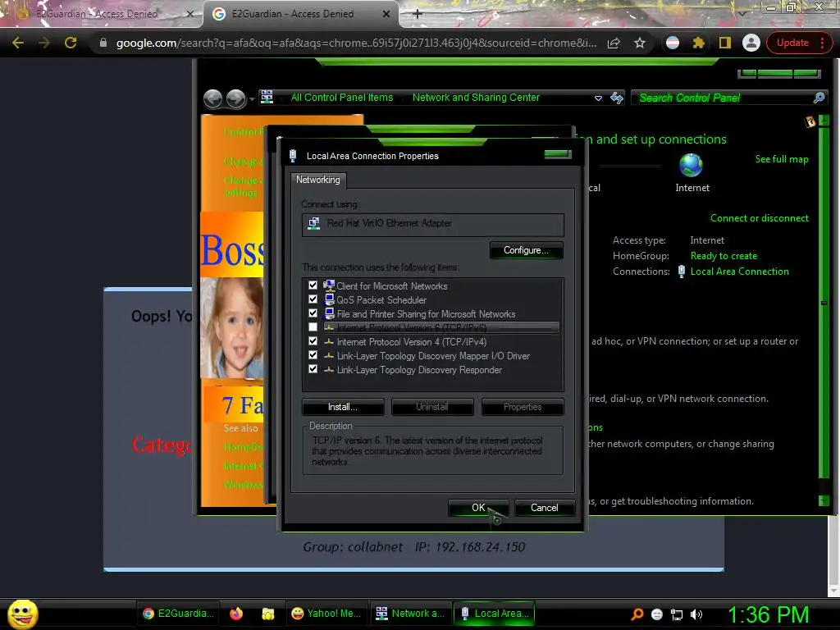The image size is (840, 630).
Task: Uncheck File and Printer Sharing for Microsoft Networks
Action: coord(313,313)
